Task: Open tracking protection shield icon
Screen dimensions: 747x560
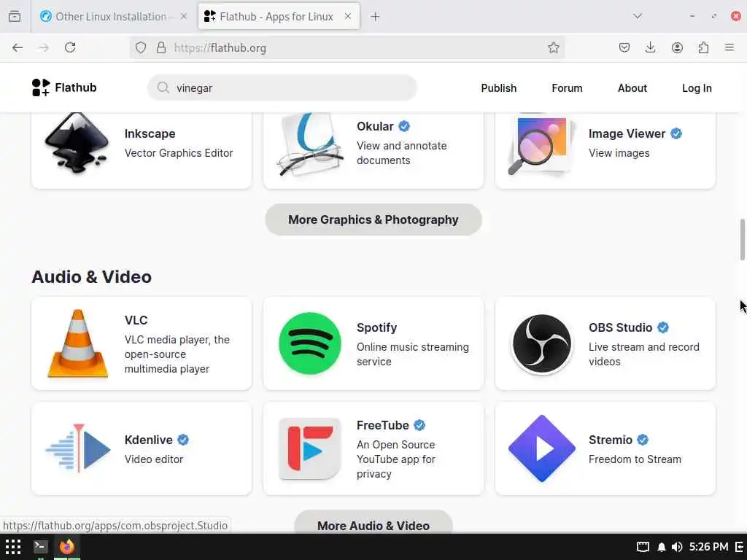Action: tap(141, 47)
